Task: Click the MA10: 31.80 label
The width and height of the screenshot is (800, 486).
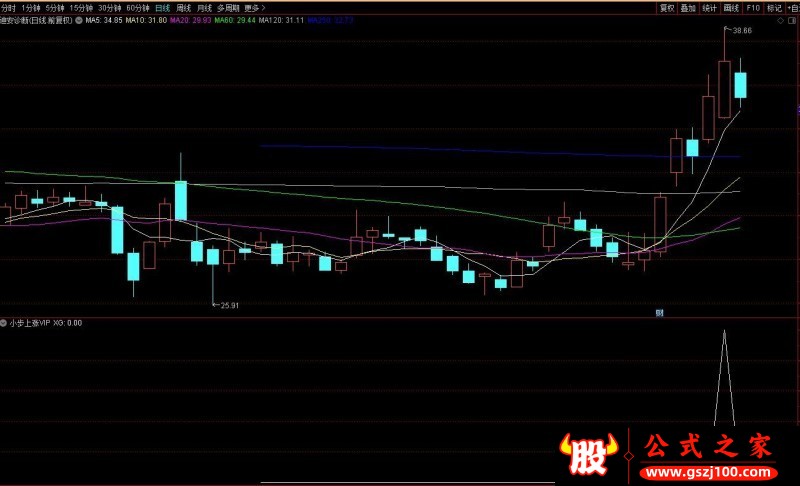Action: (x=146, y=20)
